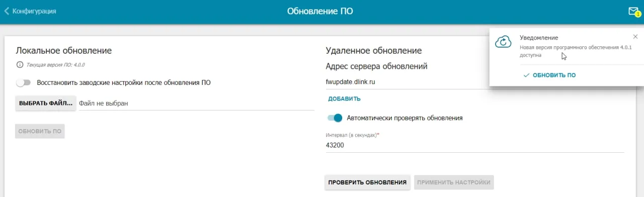
Task: Click the yellow notification badge on envelope
Action: click(x=638, y=15)
